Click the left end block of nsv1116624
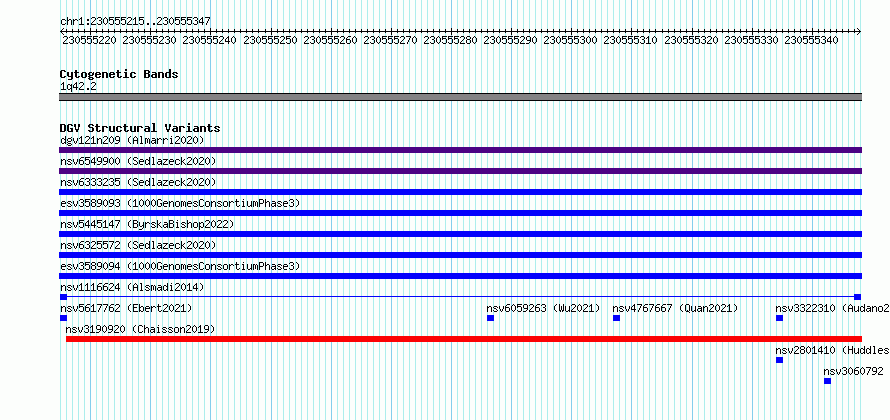This screenshot has width=890, height=420. [63, 297]
